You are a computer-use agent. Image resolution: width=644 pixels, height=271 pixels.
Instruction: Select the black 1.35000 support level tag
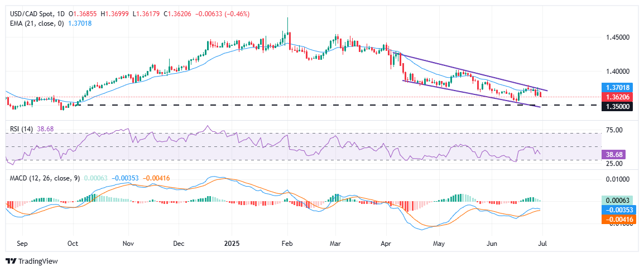pos(618,106)
